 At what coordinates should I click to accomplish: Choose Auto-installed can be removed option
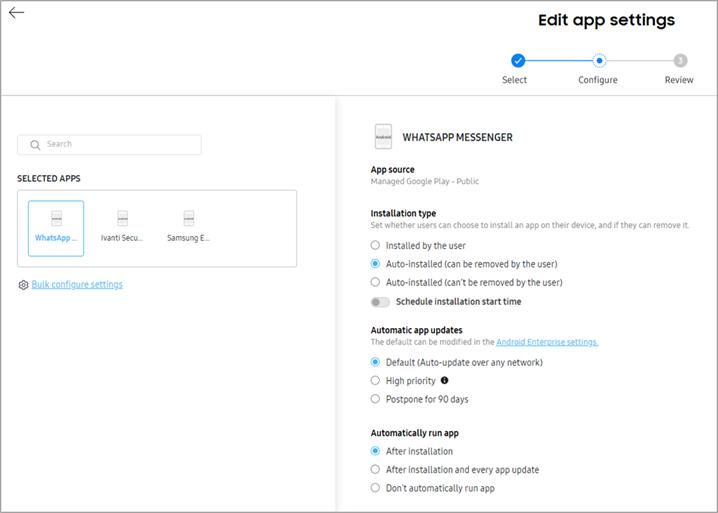pos(375,263)
